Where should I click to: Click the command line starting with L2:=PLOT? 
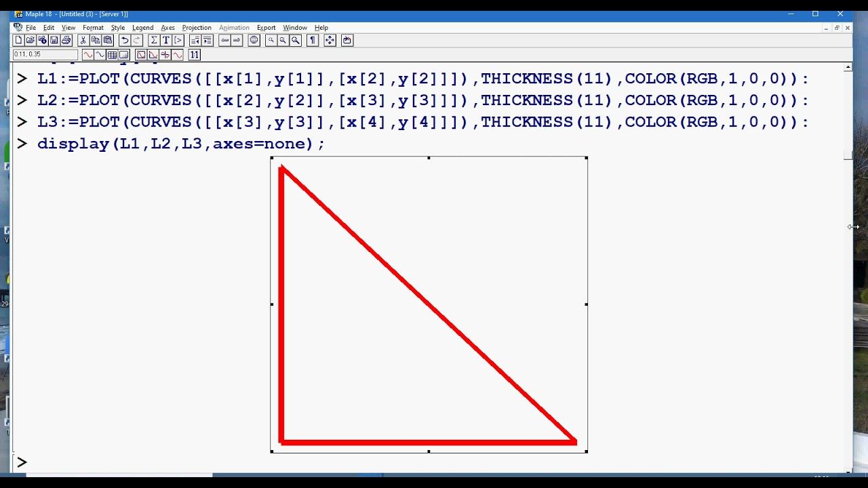pos(422,100)
